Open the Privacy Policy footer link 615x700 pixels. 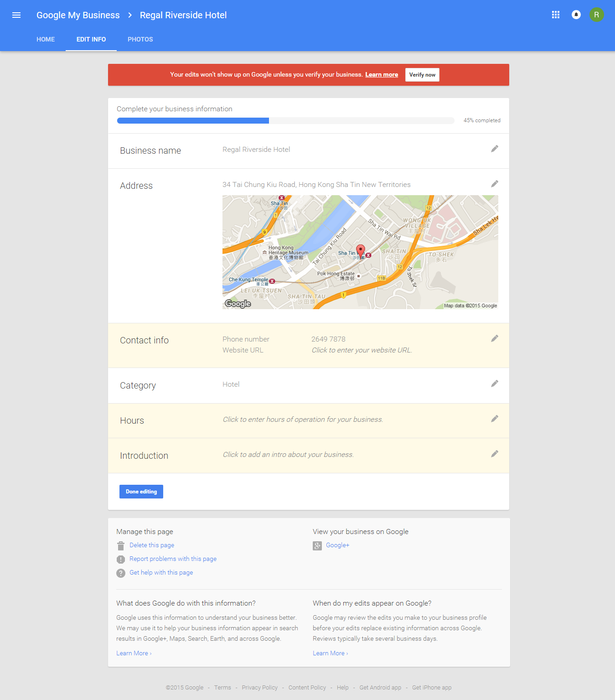[260, 688]
